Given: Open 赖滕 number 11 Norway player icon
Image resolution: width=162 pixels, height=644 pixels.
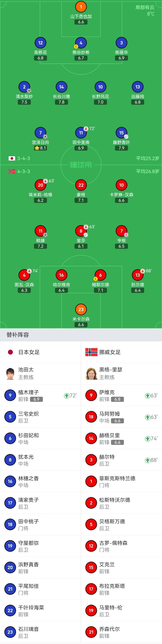Looking at the screenshot, I should pyautogui.click(x=40, y=231).
